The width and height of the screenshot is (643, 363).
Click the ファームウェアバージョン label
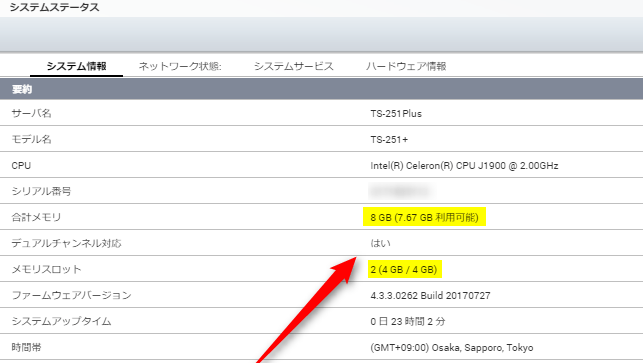(71, 295)
